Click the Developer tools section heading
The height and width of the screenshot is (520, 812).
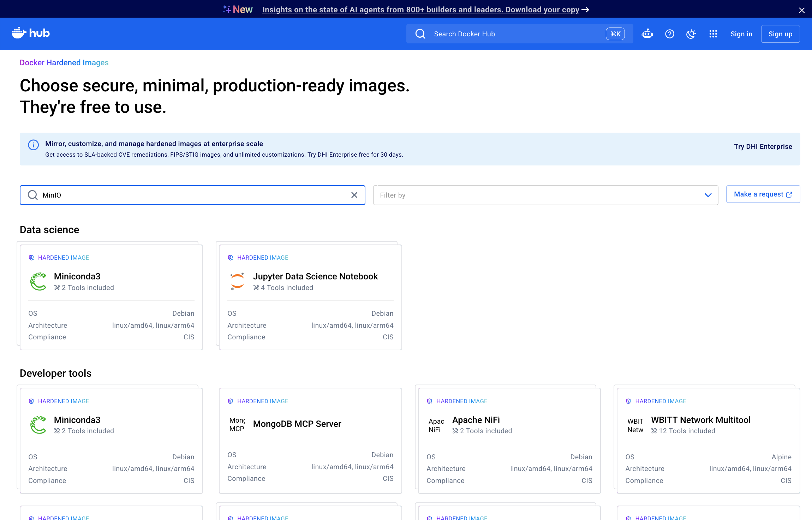point(55,373)
